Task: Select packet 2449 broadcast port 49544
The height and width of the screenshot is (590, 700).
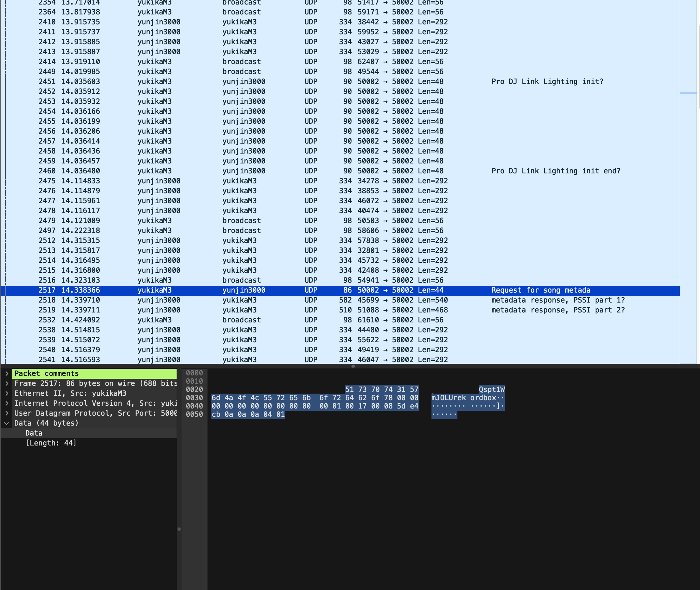Action: (x=340, y=72)
